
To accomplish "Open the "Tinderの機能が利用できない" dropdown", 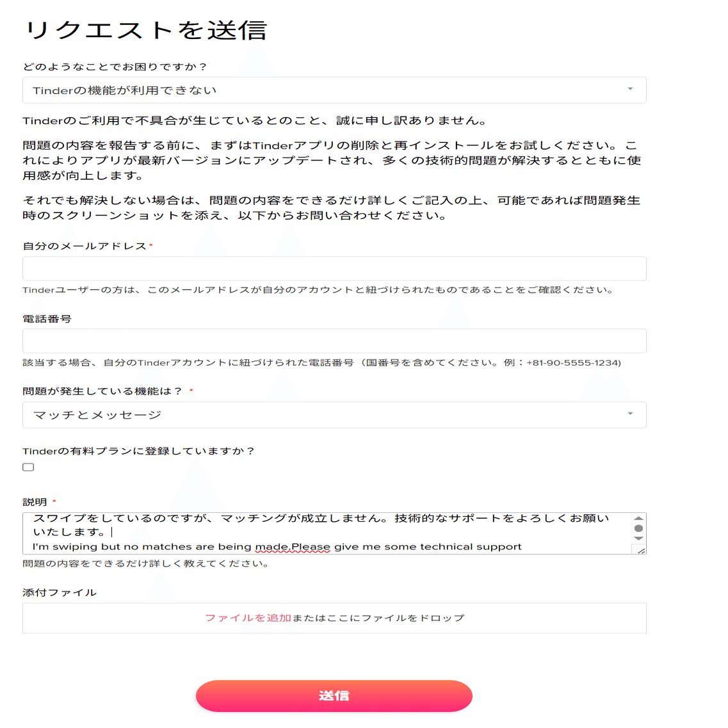I will [x=334, y=90].
